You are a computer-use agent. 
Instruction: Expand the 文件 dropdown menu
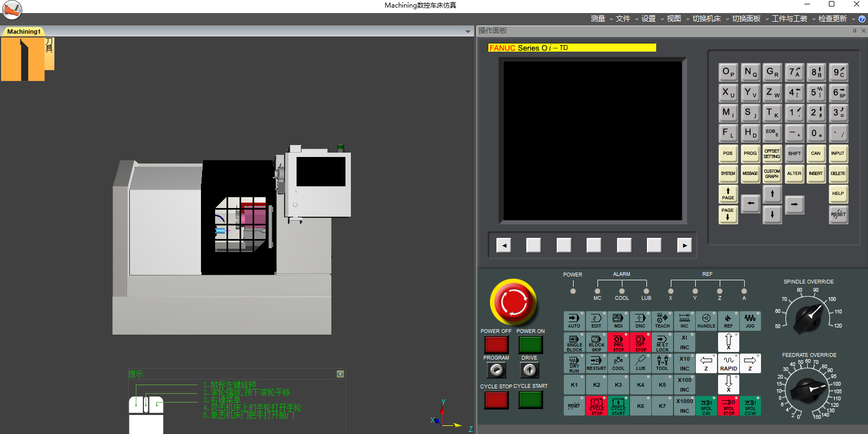pyautogui.click(x=623, y=18)
